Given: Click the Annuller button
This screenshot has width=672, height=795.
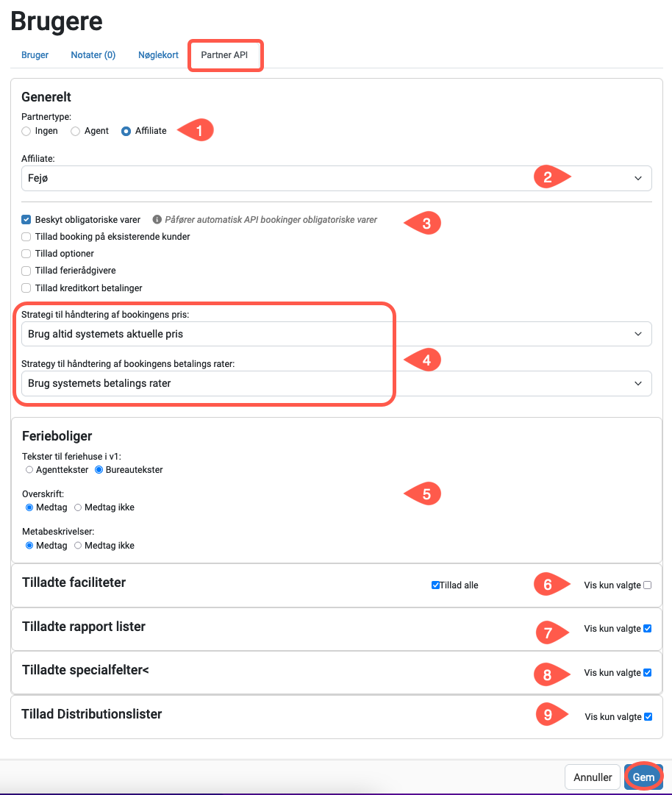Looking at the screenshot, I should pos(593,777).
